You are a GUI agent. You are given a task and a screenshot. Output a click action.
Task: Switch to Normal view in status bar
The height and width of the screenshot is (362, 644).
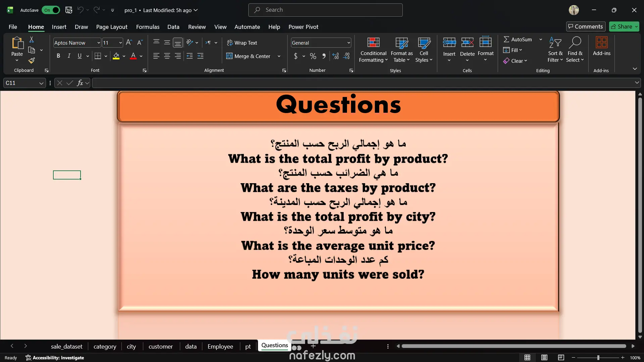pyautogui.click(x=528, y=358)
